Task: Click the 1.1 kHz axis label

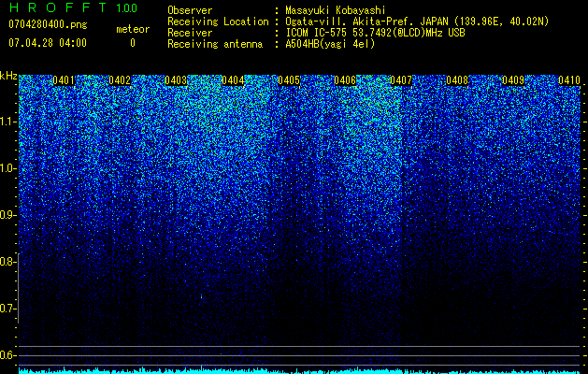Action: coord(7,122)
